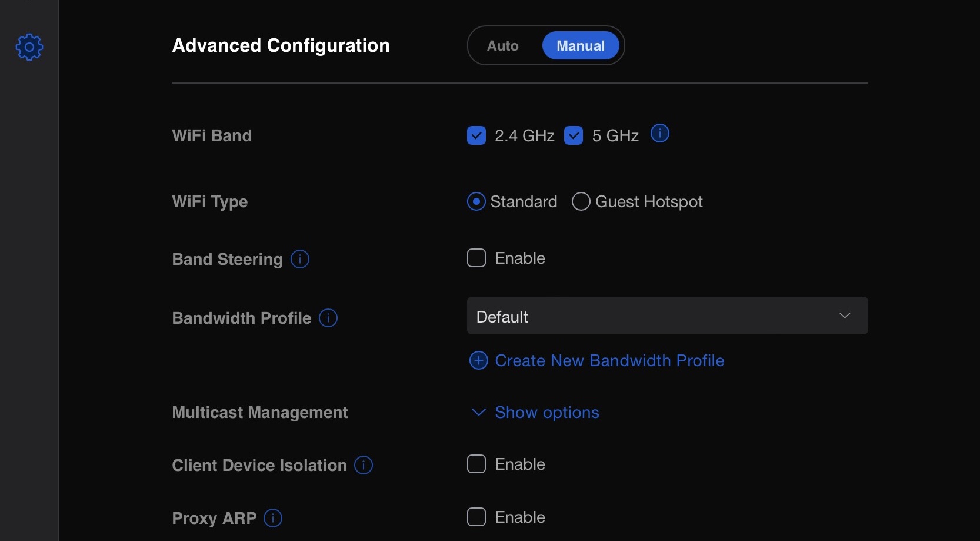This screenshot has width=980, height=541.
Task: Select Manual configuration mode
Action: [581, 46]
